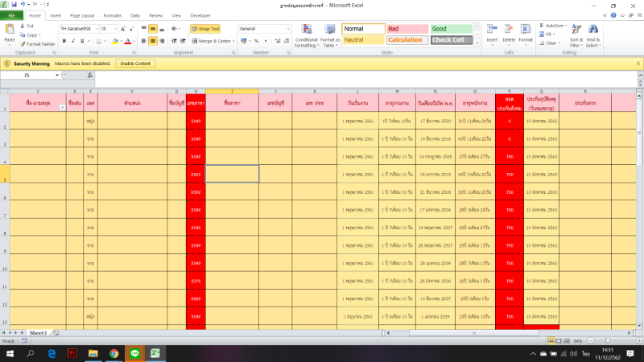
Task: Open the font name dropdown
Action: (x=96, y=29)
